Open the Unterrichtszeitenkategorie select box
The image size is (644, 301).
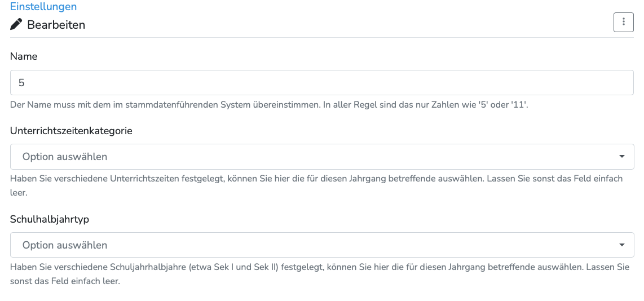click(321, 157)
